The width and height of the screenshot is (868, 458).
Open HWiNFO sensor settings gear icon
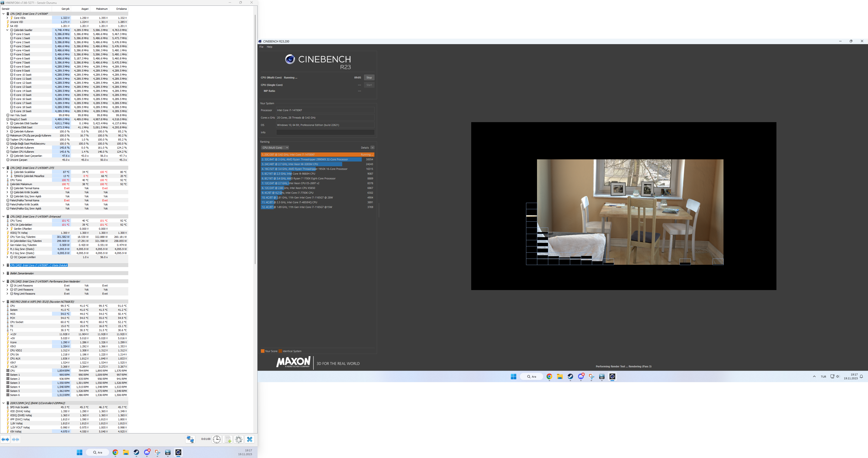click(x=238, y=439)
